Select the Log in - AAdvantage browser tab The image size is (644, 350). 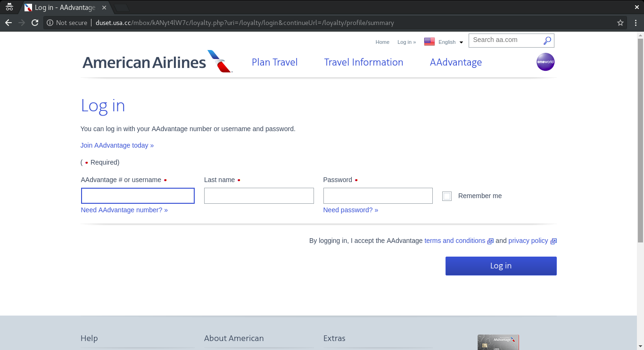pyautogui.click(x=65, y=8)
